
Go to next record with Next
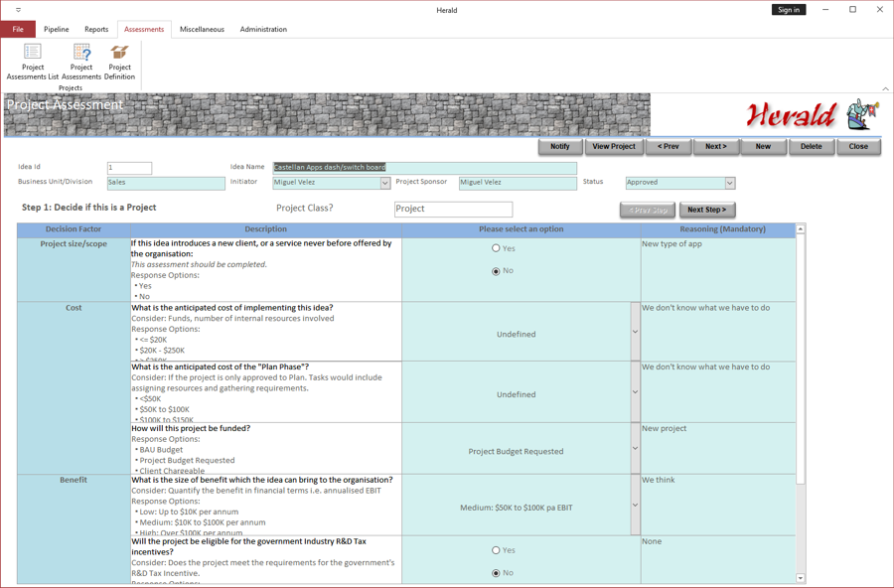click(x=716, y=147)
